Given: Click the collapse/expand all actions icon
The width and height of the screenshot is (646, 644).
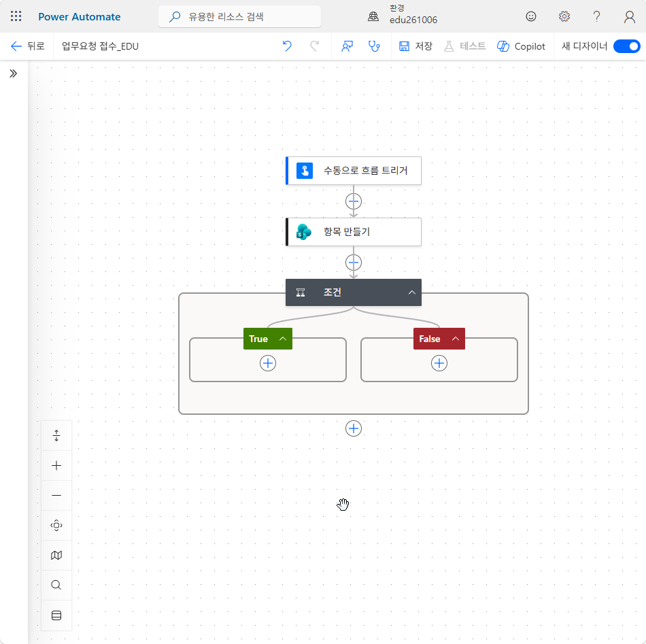Looking at the screenshot, I should 56,435.
